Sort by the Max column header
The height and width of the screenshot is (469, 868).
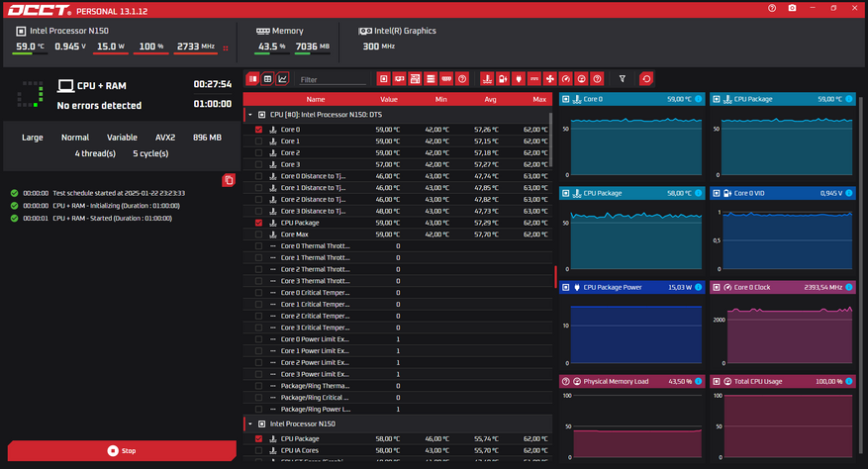coord(538,99)
